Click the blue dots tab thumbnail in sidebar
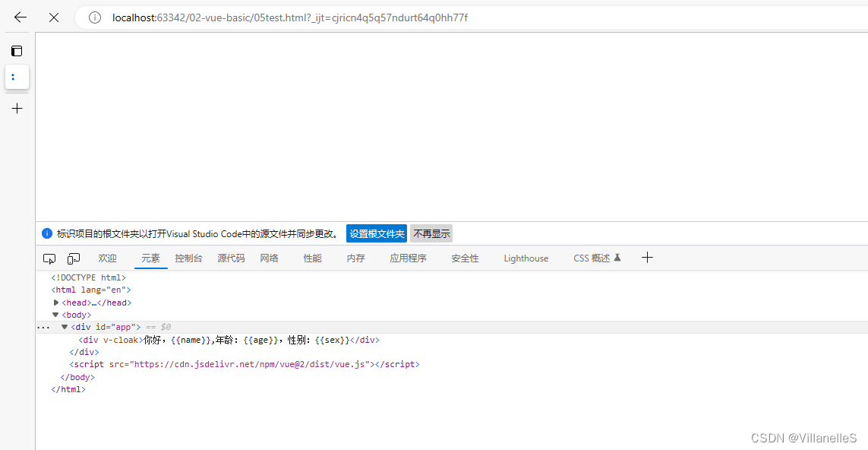Screen dimensions: 868x450 point(17,77)
